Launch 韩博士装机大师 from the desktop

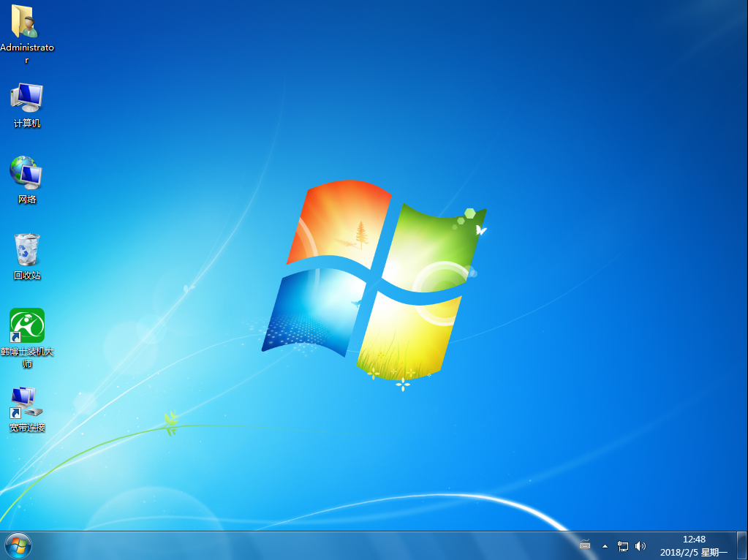(x=26, y=324)
